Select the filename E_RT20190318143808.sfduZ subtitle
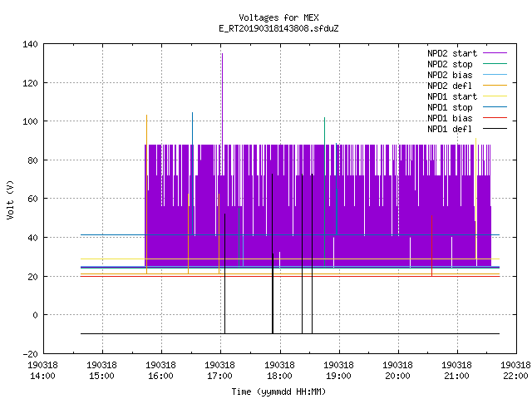The image size is (532, 399). [278, 28]
